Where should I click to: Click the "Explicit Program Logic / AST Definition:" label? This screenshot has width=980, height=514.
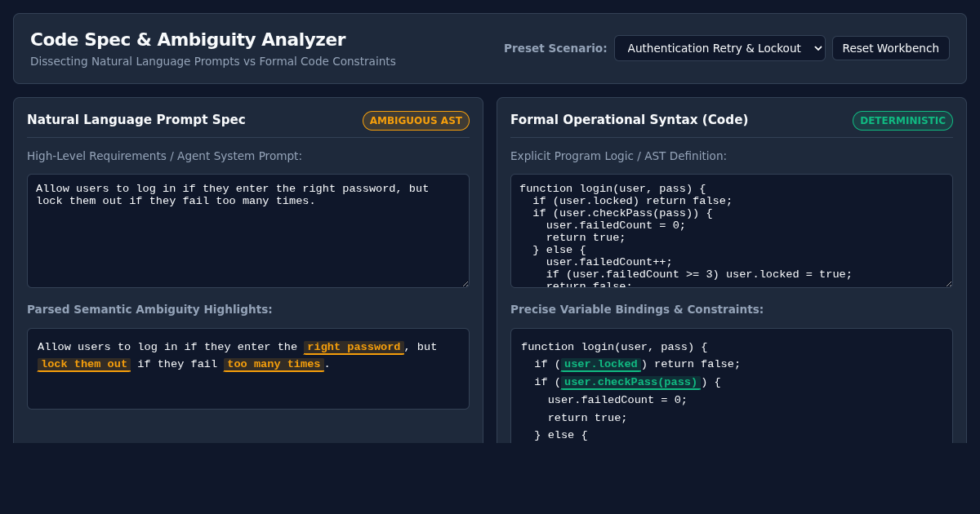coord(618,156)
